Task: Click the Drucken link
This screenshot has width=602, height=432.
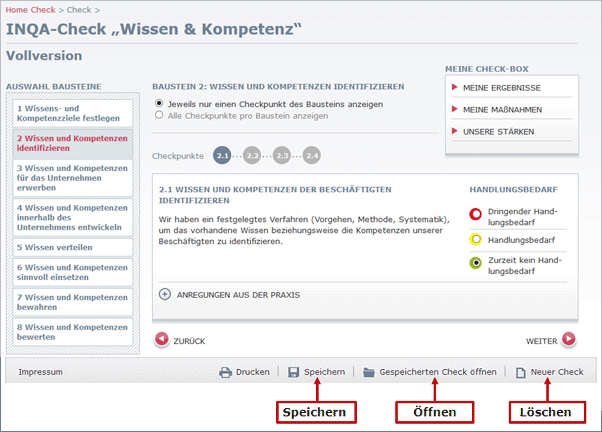Action: click(253, 372)
